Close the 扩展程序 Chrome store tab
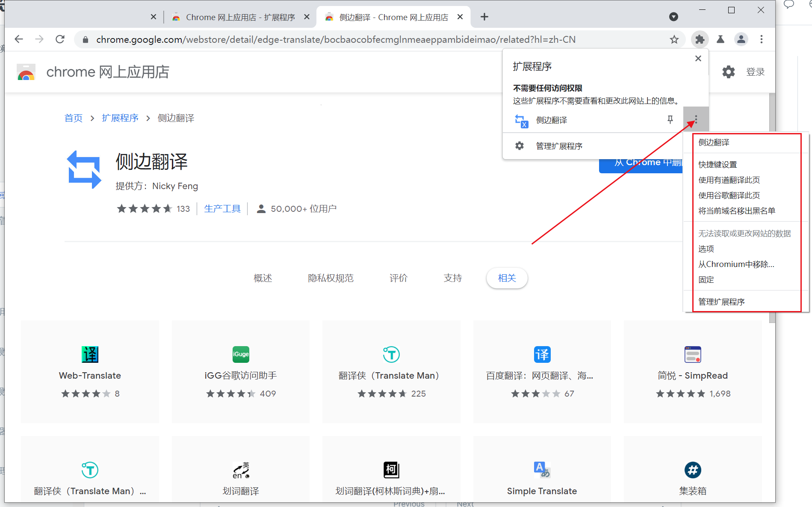Viewport: 812px width, 507px height. point(307,17)
